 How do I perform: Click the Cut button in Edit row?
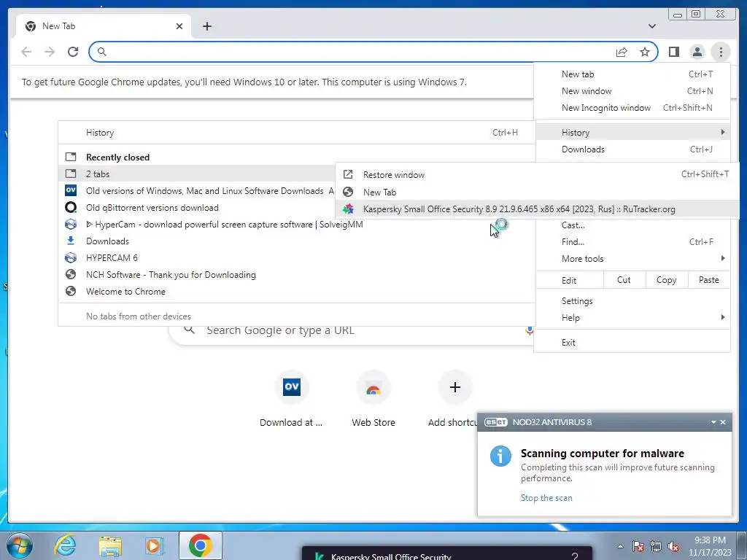[x=624, y=280]
